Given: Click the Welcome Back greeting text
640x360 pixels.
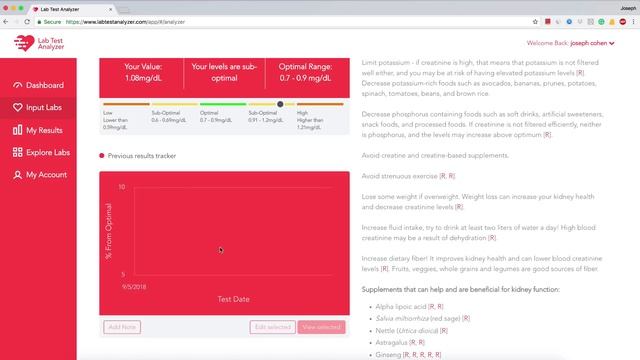Looking at the screenshot, I should pos(547,43).
